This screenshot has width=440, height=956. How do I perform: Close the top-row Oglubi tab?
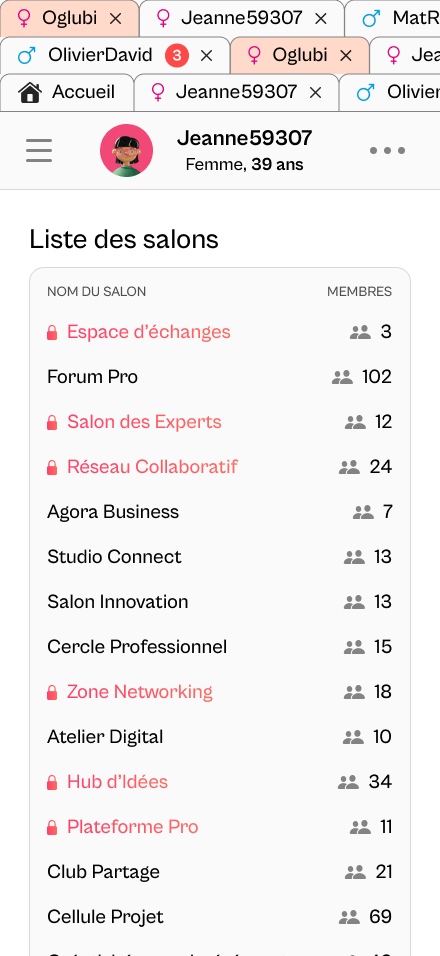115,19
